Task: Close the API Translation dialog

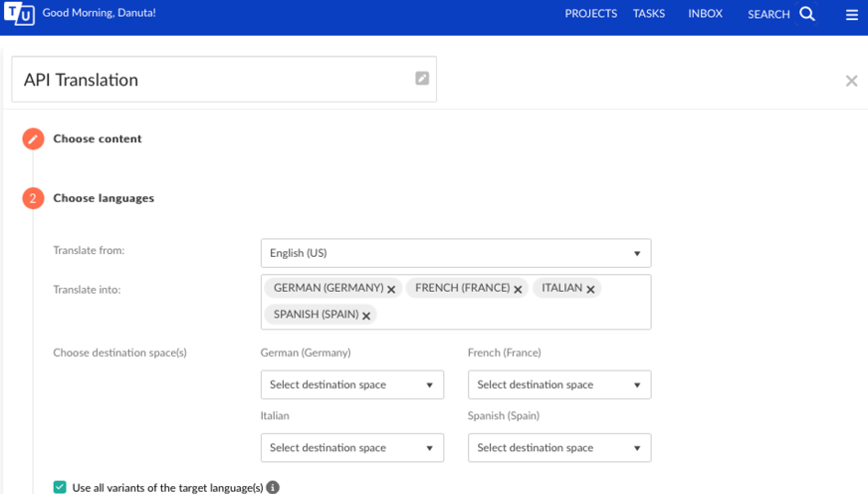Action: point(851,81)
